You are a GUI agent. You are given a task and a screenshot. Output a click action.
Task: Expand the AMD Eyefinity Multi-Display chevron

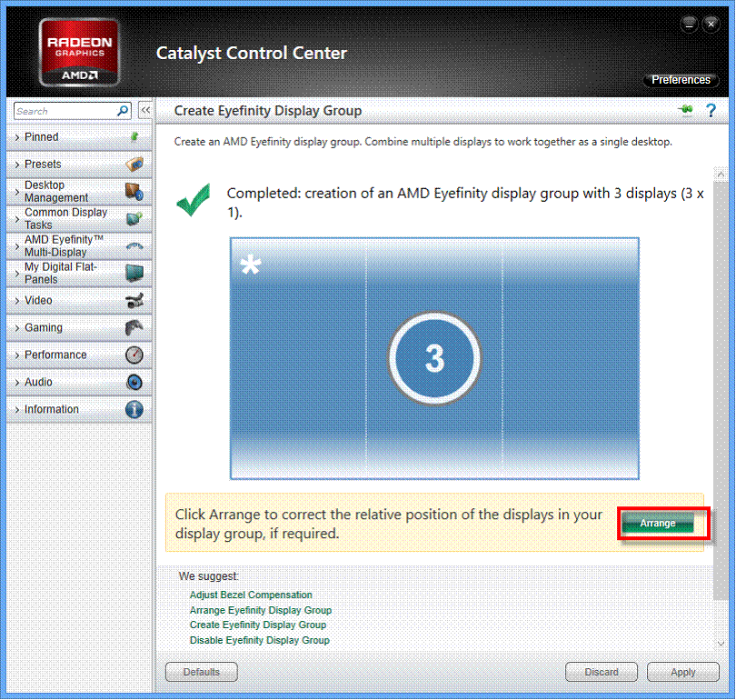tap(17, 246)
